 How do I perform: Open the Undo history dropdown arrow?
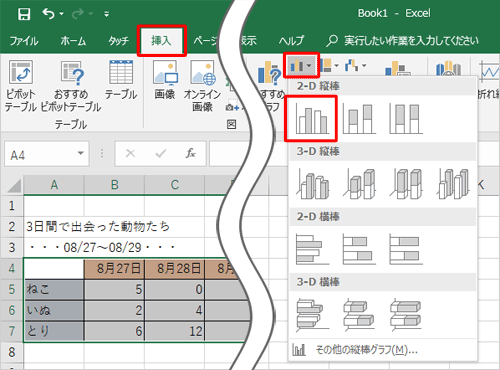click(61, 14)
